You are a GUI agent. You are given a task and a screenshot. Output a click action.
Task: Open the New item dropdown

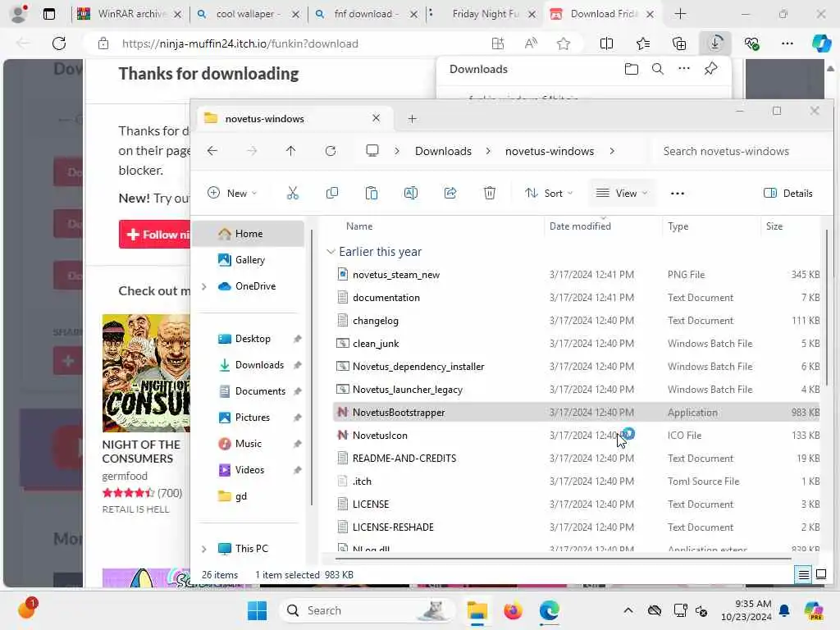(232, 194)
